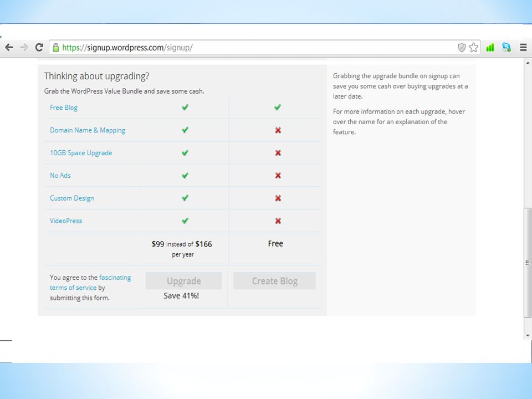This screenshot has width=532, height=399.
Task: Open the 10GB Space Upgrade link
Action: [81, 153]
